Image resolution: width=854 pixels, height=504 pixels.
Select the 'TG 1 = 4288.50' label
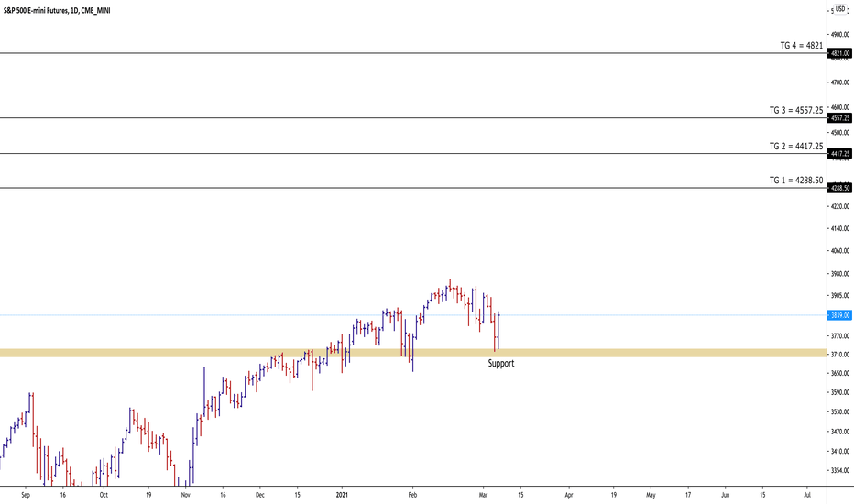[x=795, y=181]
